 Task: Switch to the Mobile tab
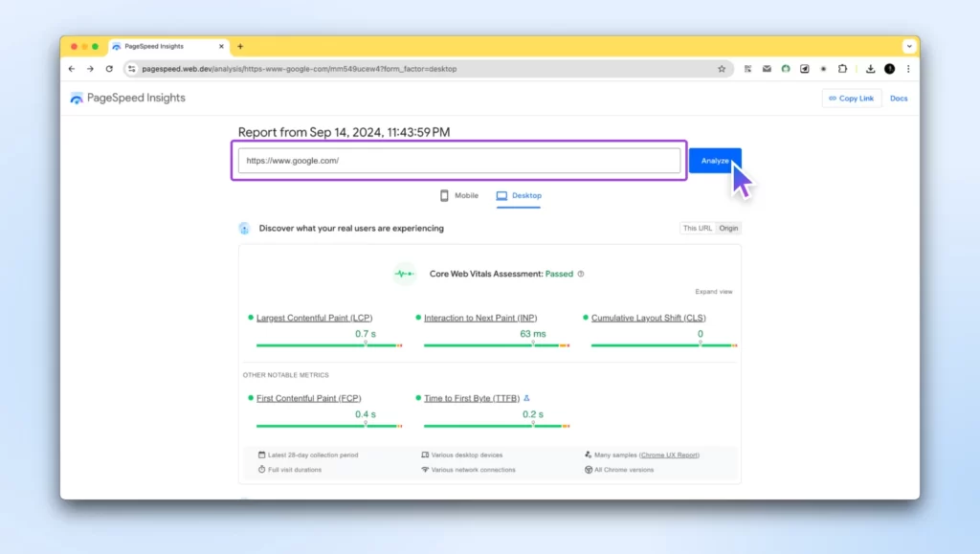pyautogui.click(x=458, y=195)
